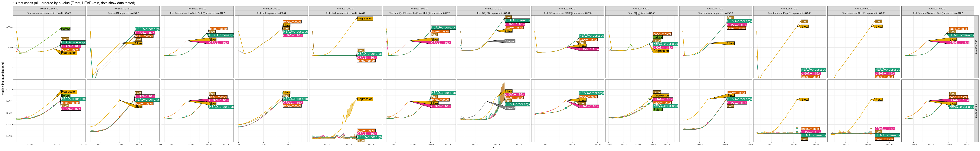Screen dimensions: 980x151
Task: Click the Slow label in forderv(retGrp=T) seconds panel
Action: (805, 99)
